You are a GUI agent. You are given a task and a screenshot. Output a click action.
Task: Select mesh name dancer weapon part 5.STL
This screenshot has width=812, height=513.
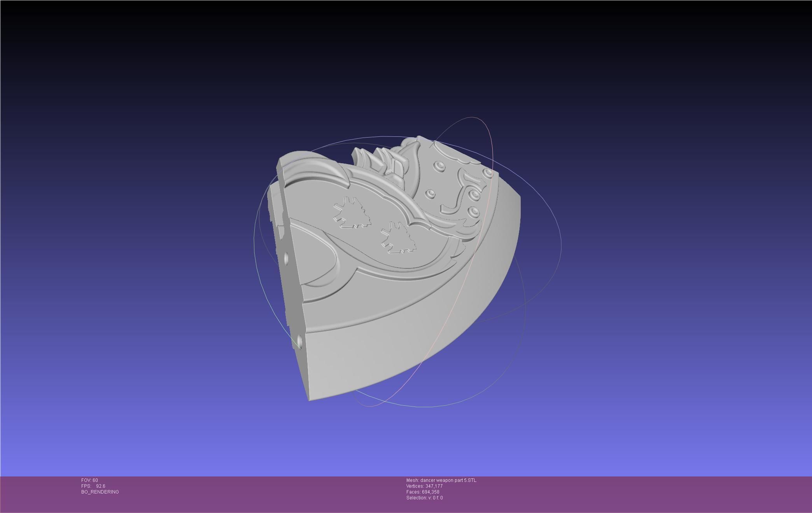pos(441,480)
